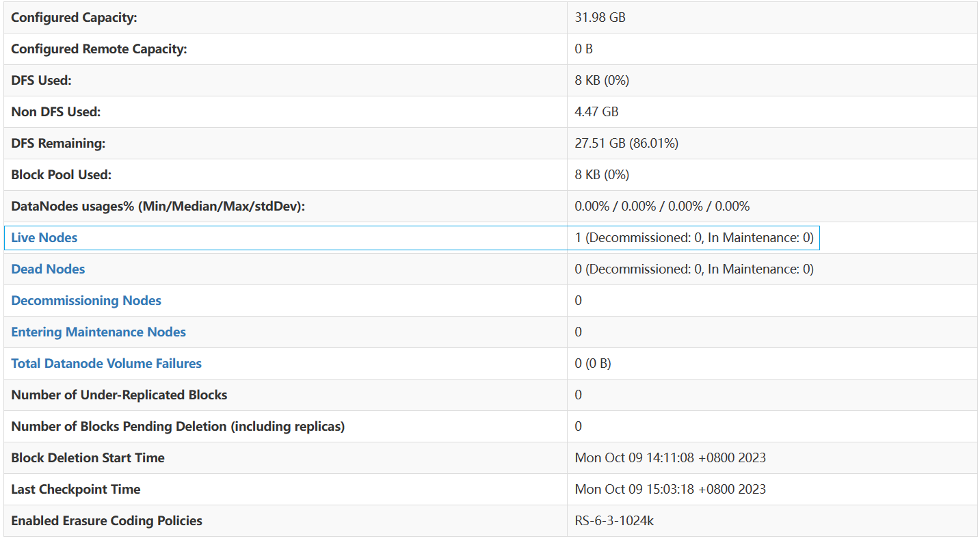Select Live Nodes count 1 (Decommissioned: 0) value
This screenshot has height=545, width=980.
(x=694, y=238)
